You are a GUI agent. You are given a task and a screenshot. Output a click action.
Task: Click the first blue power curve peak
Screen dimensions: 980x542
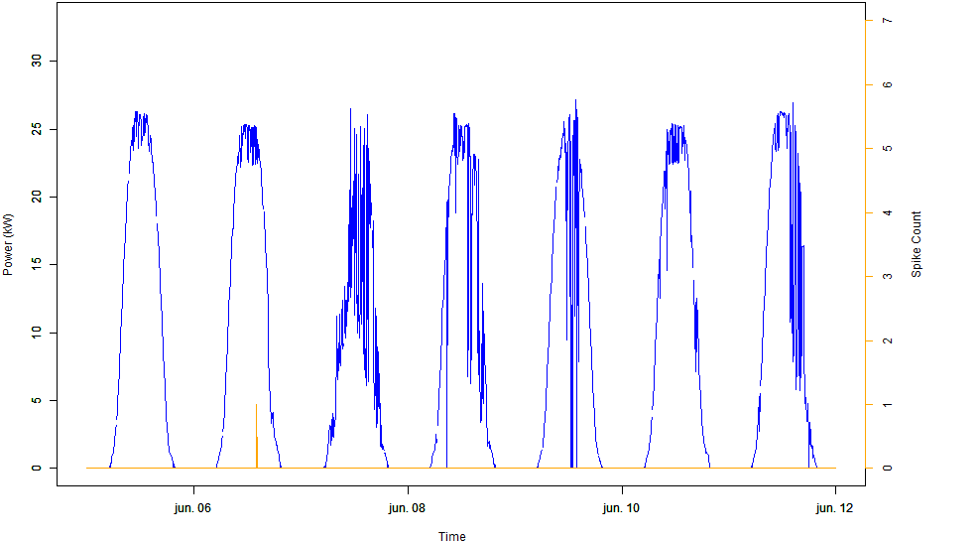coord(140,114)
